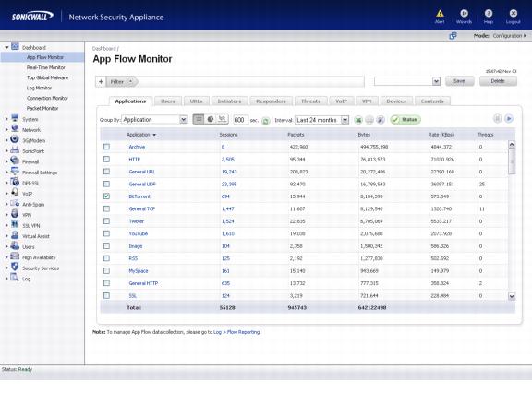Click the Security Services shield icon
Screen dimensions: 532x393
(x=15, y=267)
